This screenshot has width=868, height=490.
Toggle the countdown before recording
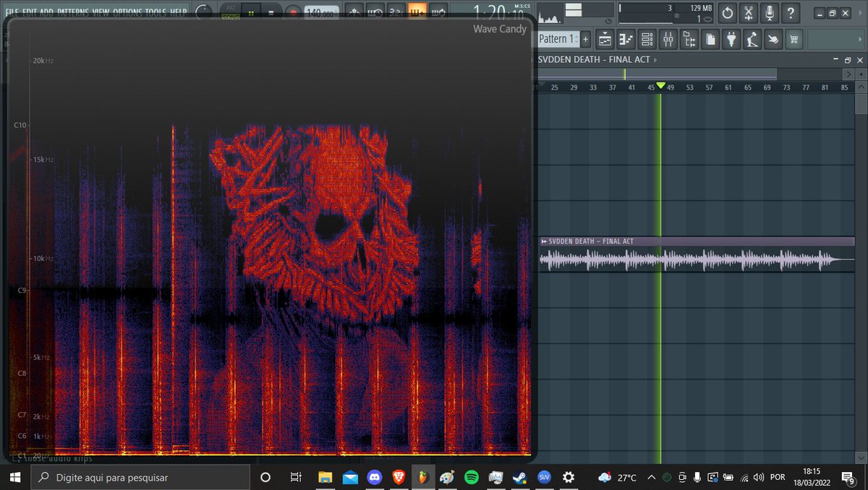(396, 12)
